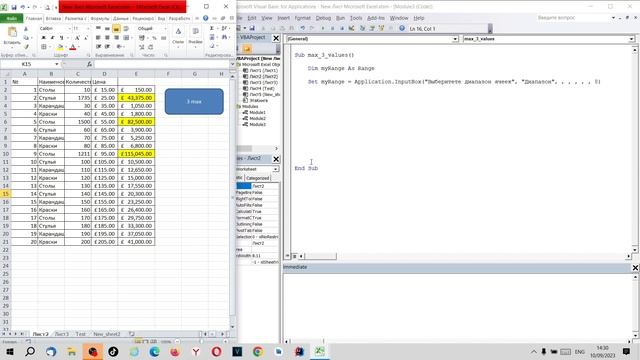
Task: Select column header E in Excel
Action: coord(136,74)
